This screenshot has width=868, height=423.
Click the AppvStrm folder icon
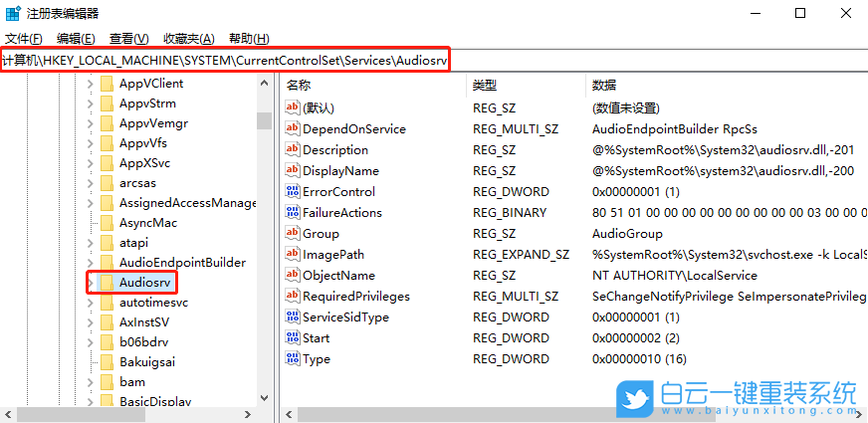coord(107,104)
